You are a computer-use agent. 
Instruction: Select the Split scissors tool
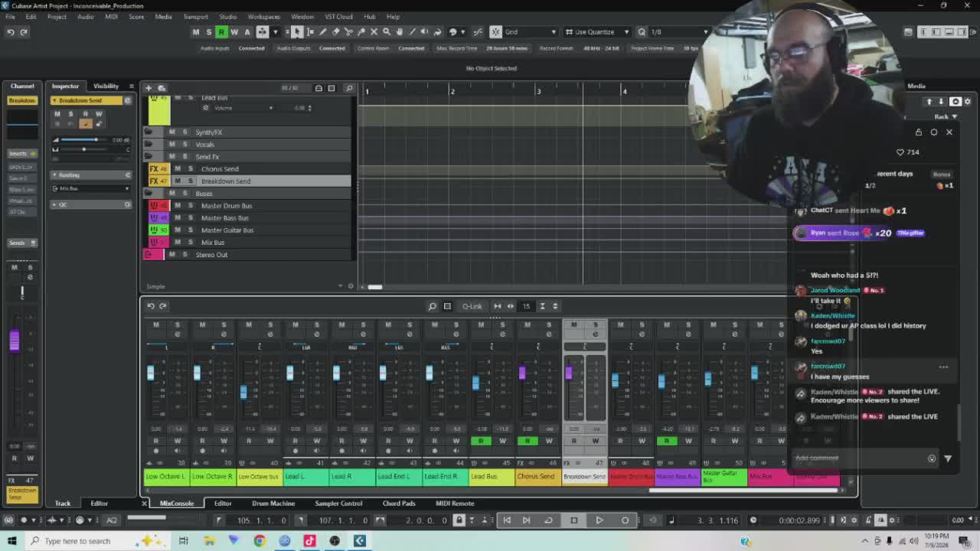coord(348,31)
